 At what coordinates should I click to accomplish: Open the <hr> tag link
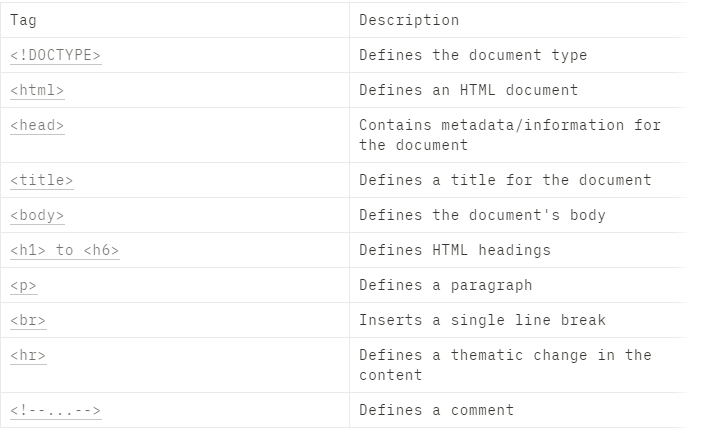pos(28,355)
